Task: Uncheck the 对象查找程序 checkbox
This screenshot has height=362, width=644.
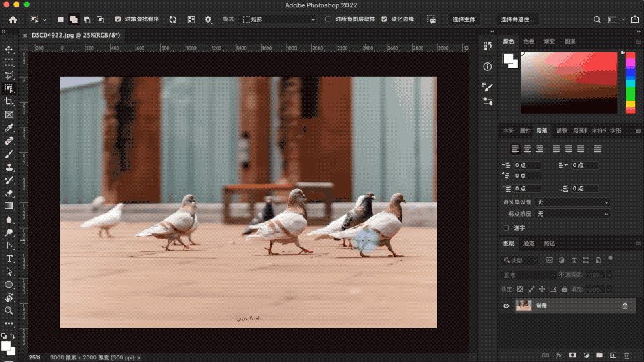Action: pos(119,19)
